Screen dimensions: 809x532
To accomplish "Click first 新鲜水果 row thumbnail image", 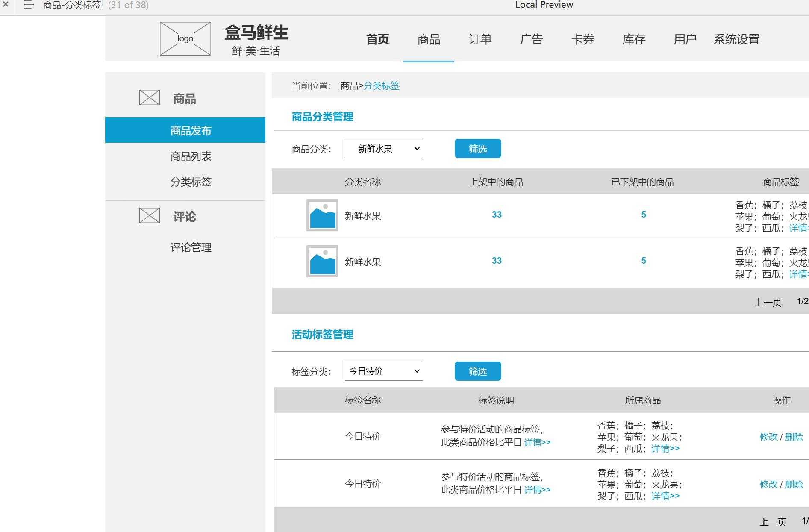I will coord(322,215).
